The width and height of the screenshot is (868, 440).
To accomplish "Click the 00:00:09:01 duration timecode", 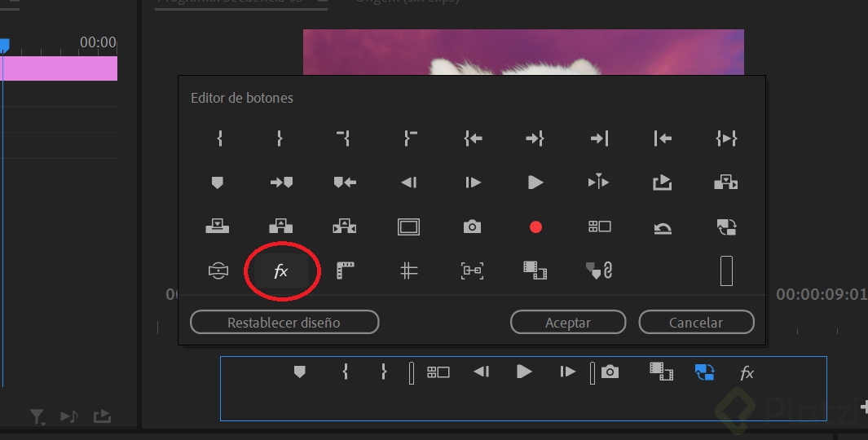I will click(822, 294).
